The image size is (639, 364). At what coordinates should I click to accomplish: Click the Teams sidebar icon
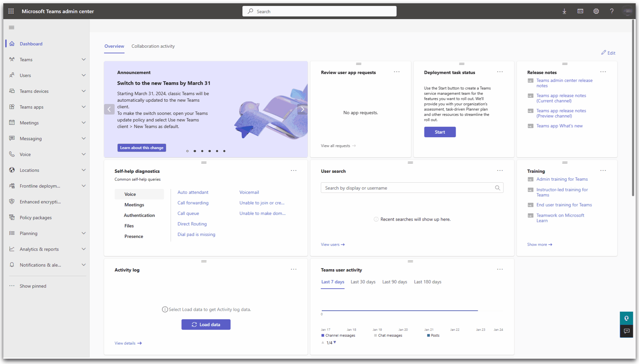[12, 60]
